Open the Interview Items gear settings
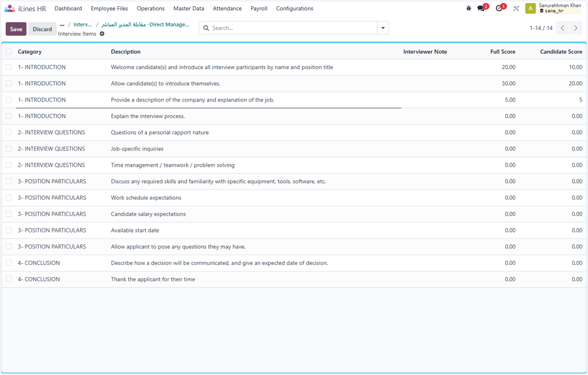Image resolution: width=588 pixels, height=375 pixels. tap(102, 34)
